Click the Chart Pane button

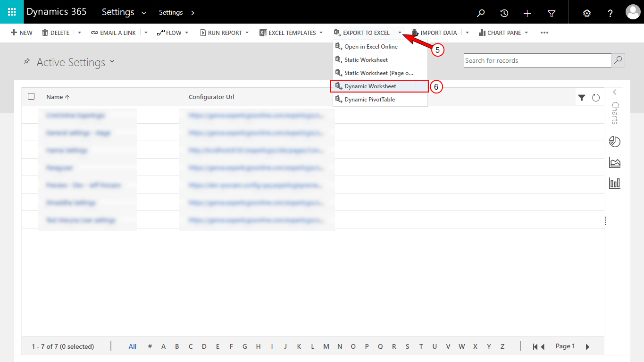coord(499,33)
